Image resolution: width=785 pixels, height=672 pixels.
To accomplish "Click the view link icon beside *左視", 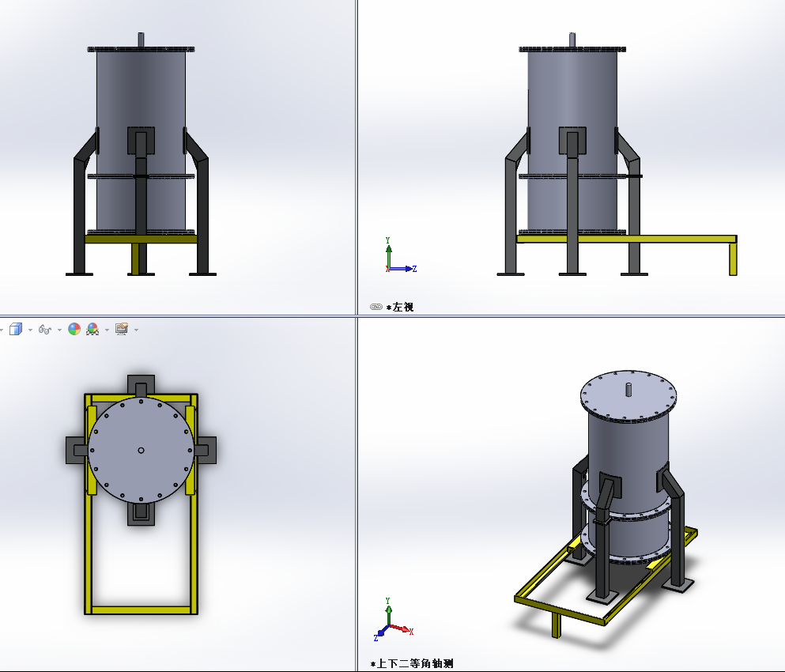I will (x=376, y=307).
